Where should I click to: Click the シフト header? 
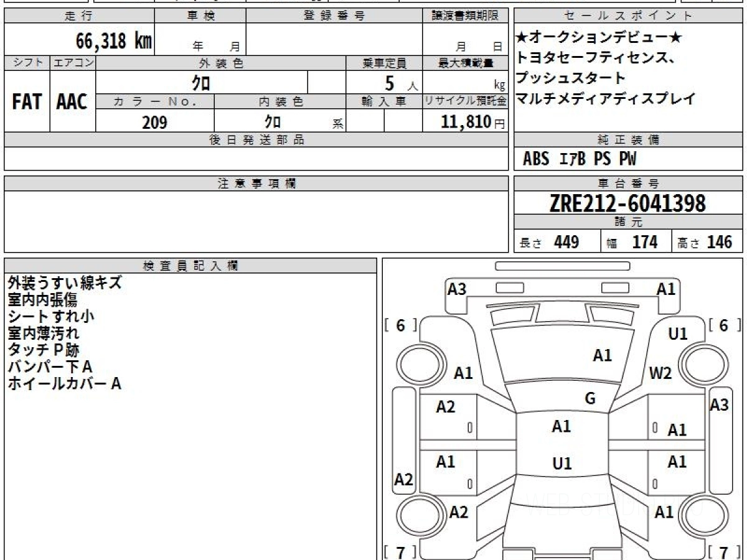point(27,63)
